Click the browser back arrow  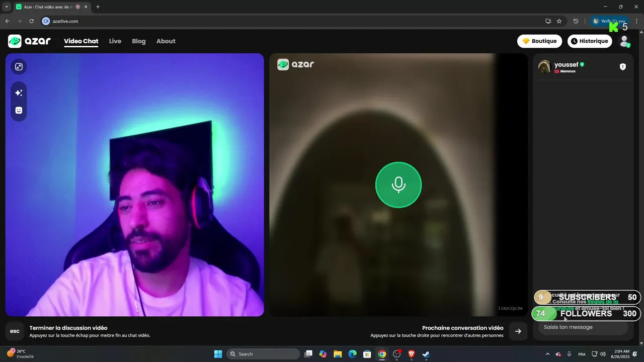(7, 21)
